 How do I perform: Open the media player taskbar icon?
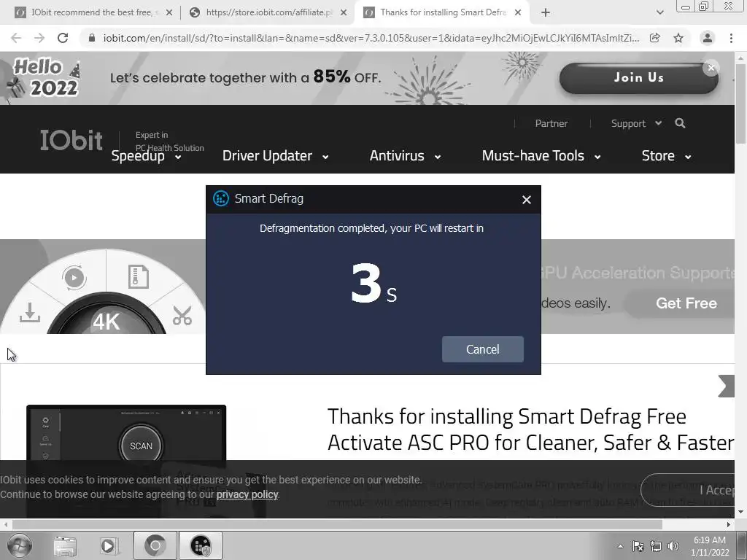[x=108, y=545]
